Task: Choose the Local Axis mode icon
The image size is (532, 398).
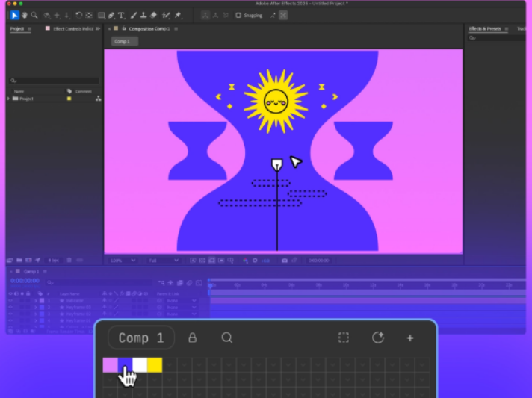Action: pos(205,15)
